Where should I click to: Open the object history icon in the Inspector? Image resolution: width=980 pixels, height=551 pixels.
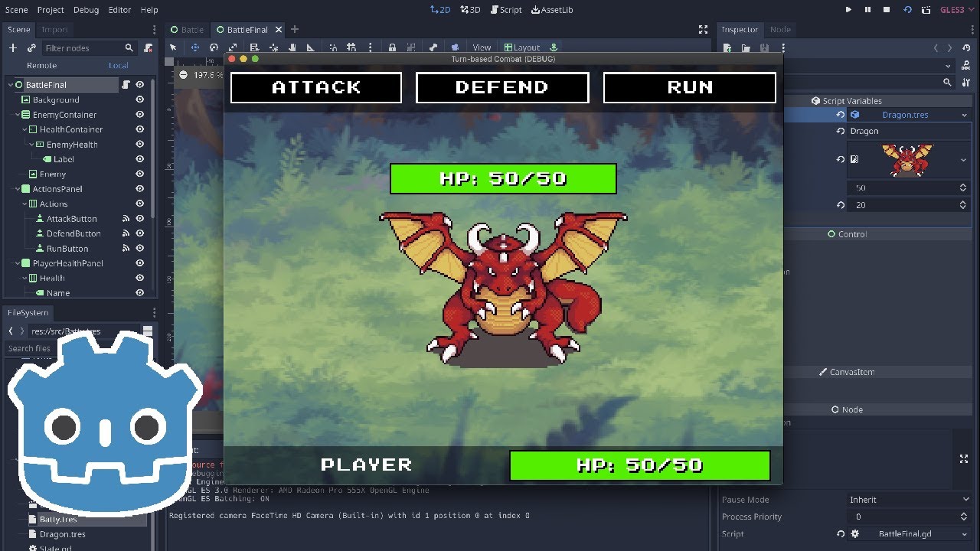tap(967, 48)
